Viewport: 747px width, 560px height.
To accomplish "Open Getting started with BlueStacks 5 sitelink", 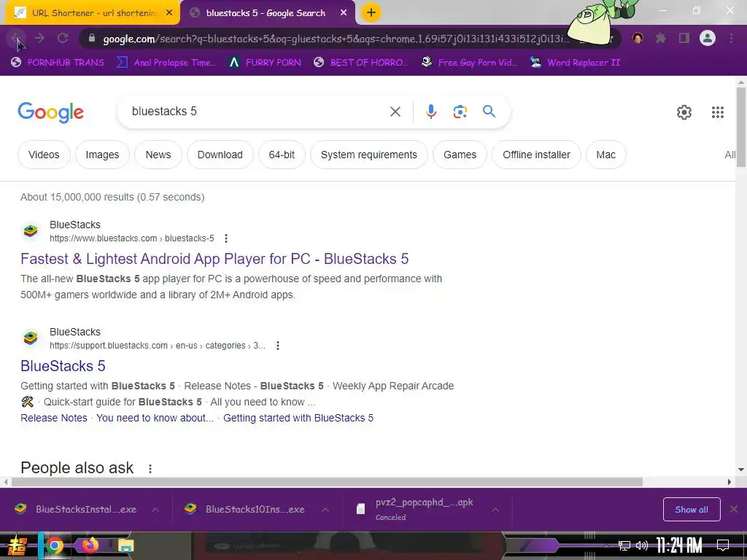I will click(298, 418).
